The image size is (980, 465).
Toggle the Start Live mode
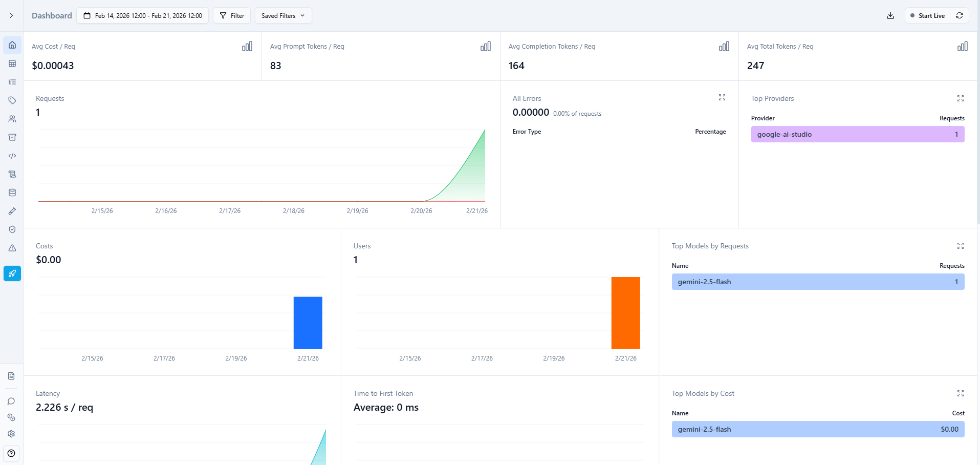tap(927, 15)
